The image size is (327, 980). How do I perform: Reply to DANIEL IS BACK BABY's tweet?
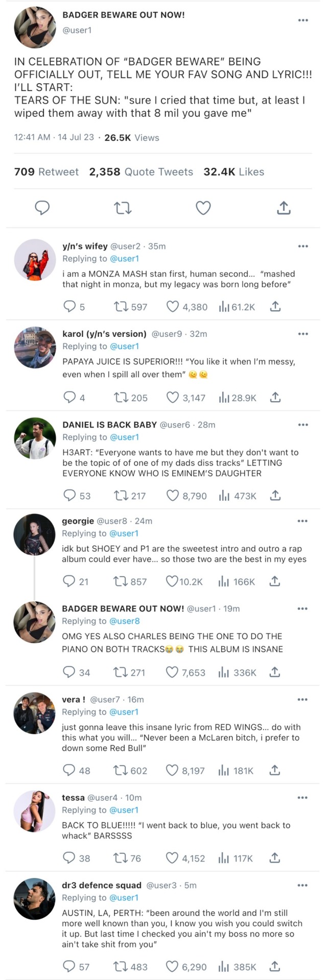point(69,495)
